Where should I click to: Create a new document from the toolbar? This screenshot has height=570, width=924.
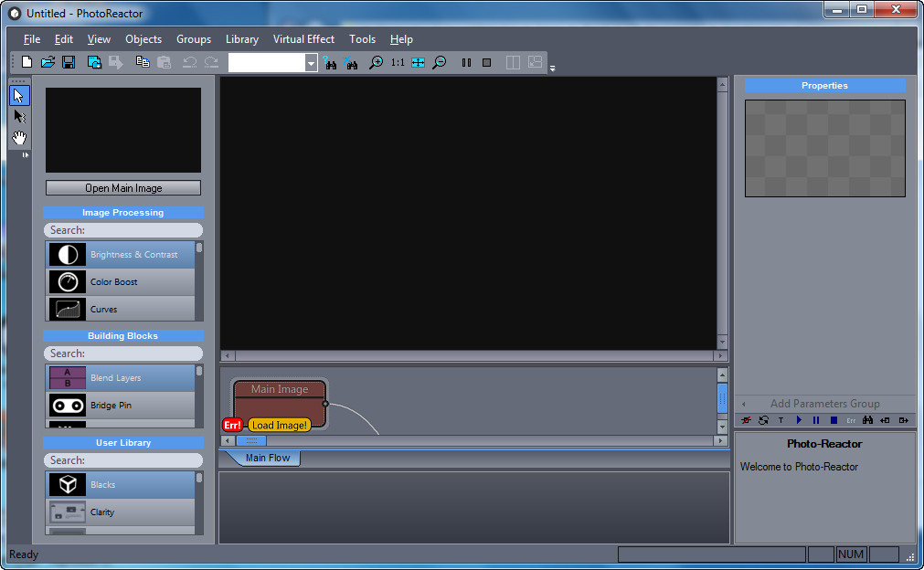coord(27,62)
